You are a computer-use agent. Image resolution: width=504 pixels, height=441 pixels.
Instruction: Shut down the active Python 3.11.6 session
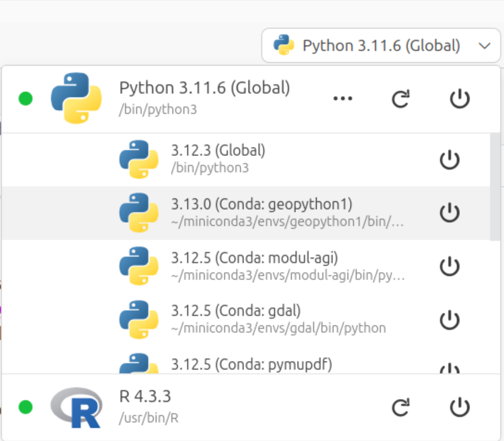coord(460,99)
